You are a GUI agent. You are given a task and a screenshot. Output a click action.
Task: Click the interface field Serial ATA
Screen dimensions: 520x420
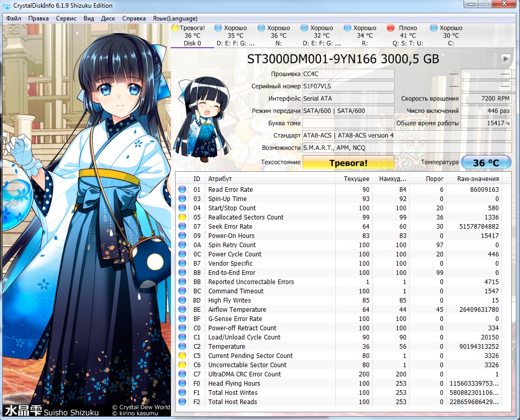pyautogui.click(x=348, y=98)
